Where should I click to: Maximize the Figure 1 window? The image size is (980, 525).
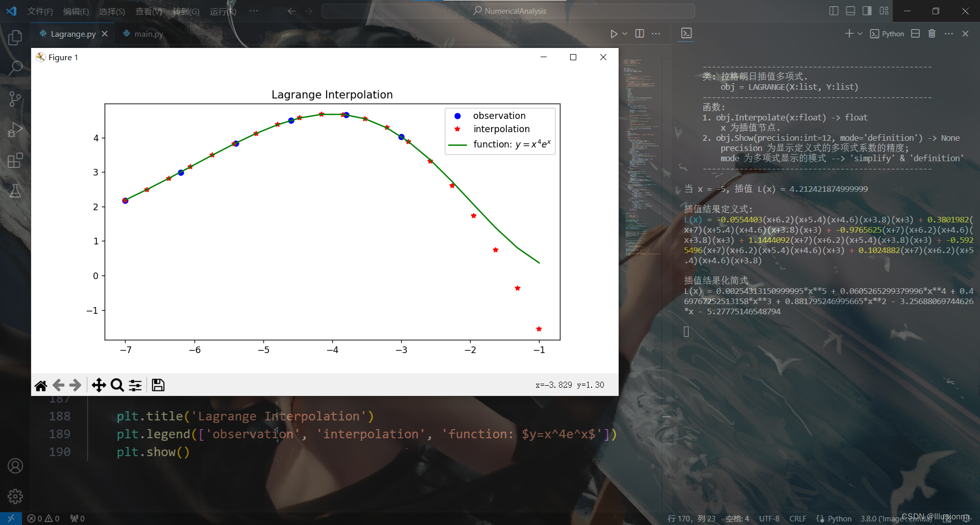(x=573, y=57)
